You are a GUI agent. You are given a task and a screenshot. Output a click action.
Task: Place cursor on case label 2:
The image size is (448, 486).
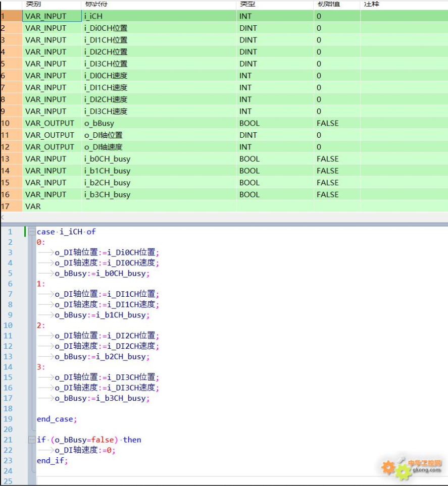coord(41,326)
